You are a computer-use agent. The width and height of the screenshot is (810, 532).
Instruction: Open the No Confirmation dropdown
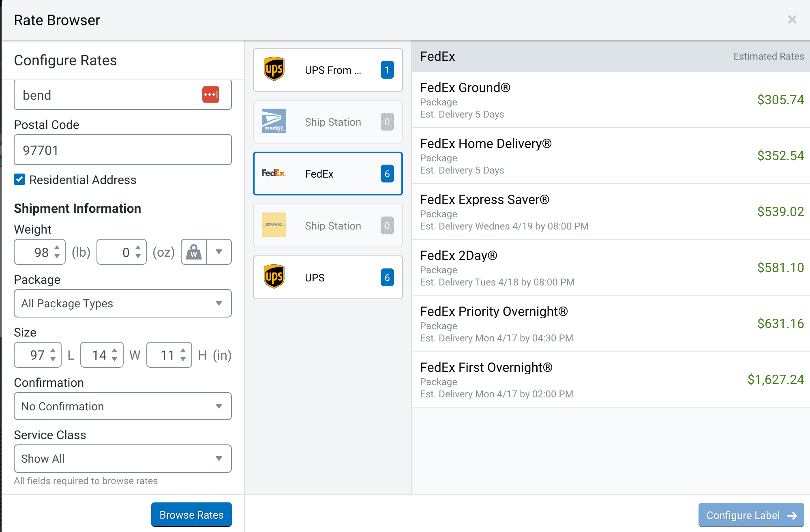(123, 406)
